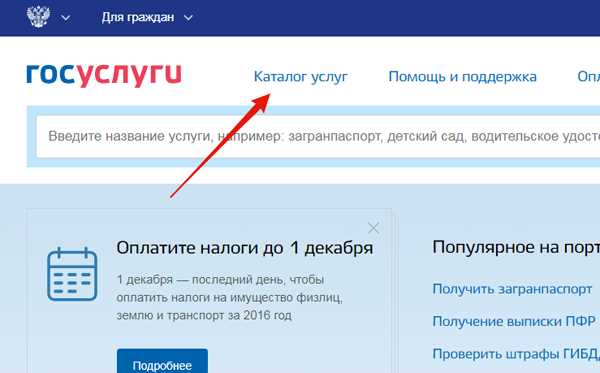Click the Популярное на портале heading
This screenshot has height=373, width=600.
pos(516,248)
